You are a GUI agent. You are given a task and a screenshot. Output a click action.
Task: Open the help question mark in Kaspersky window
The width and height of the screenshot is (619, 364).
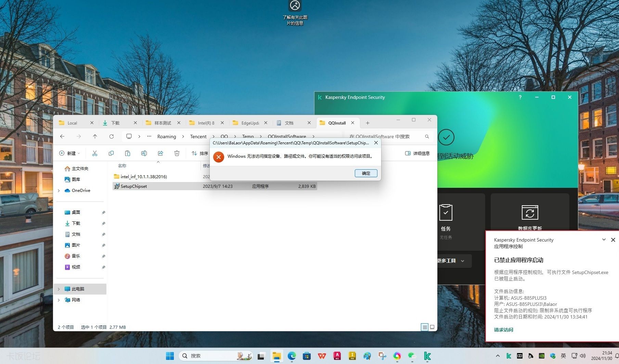pyautogui.click(x=520, y=97)
